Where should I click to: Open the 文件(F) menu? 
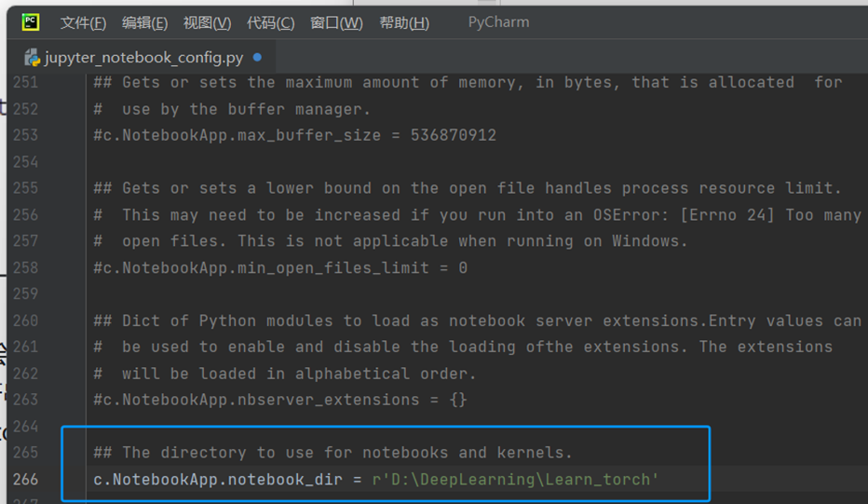[x=83, y=22]
